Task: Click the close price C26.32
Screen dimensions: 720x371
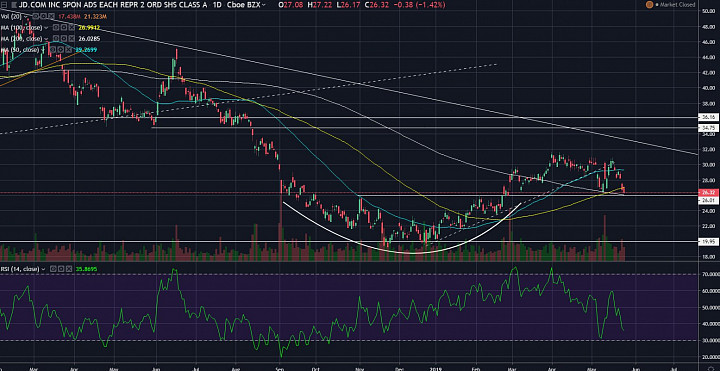Action: (x=378, y=5)
